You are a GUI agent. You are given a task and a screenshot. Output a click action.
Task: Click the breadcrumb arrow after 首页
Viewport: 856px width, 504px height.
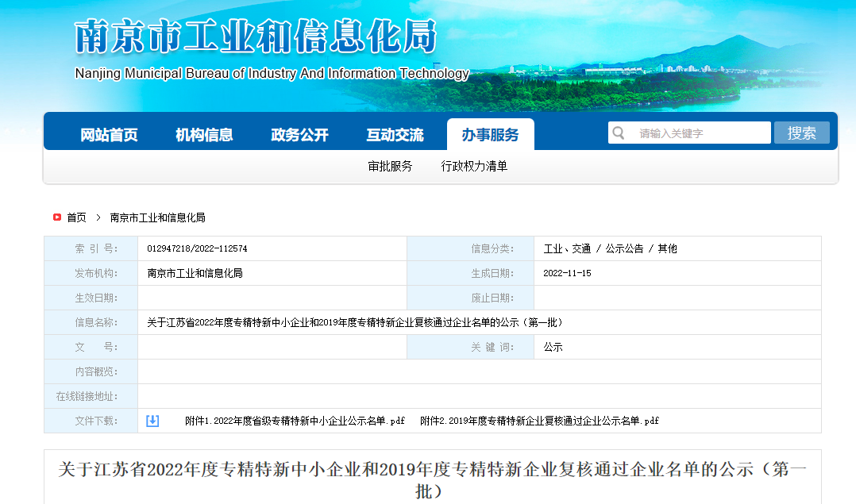pyautogui.click(x=98, y=217)
